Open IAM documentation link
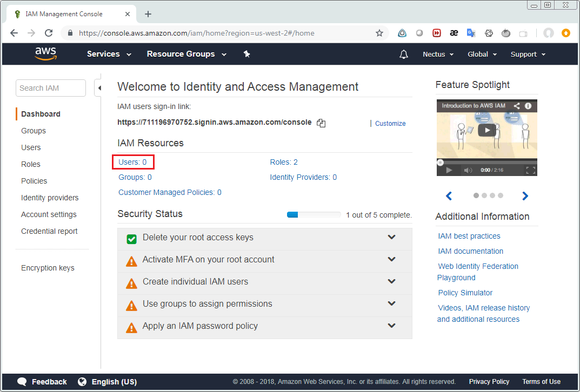 470,251
